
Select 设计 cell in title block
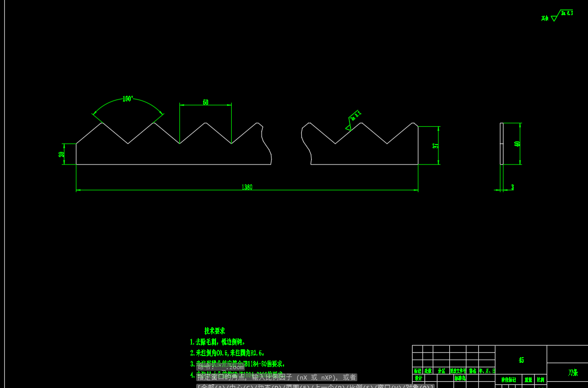point(418,378)
